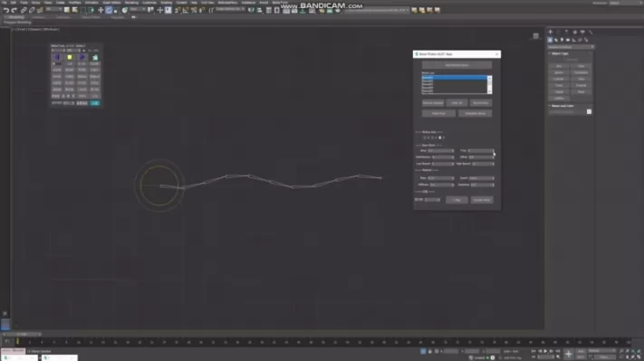644x361 pixels.
Task: Select the Space Warps category icon
Action: pos(580,40)
